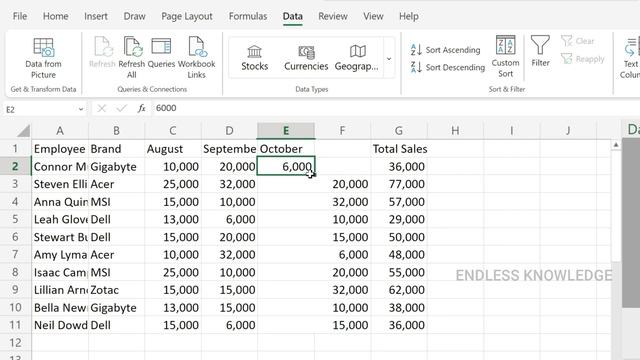Confirm entry with checkmark button
Viewport: 640px width, 360px height.
tap(121, 108)
